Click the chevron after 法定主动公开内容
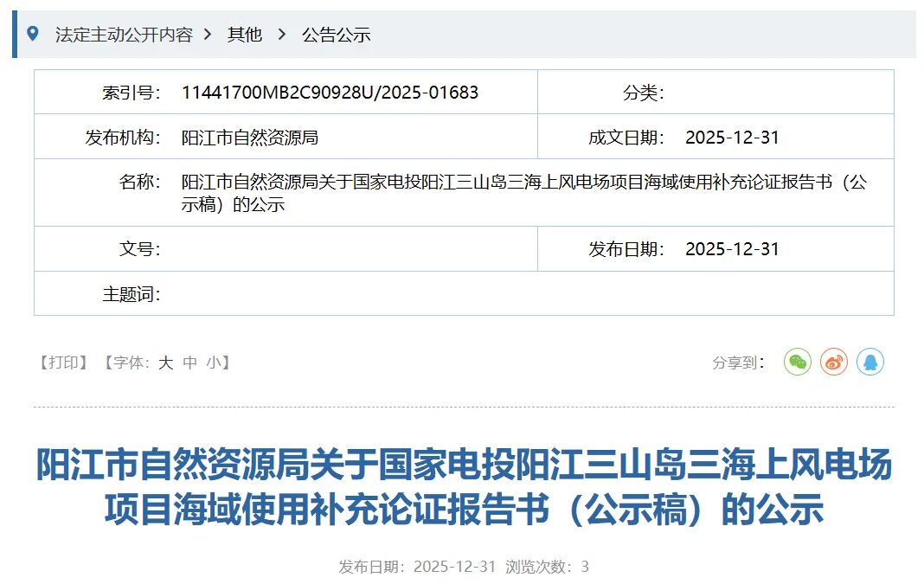924x584 pixels. 208,35
